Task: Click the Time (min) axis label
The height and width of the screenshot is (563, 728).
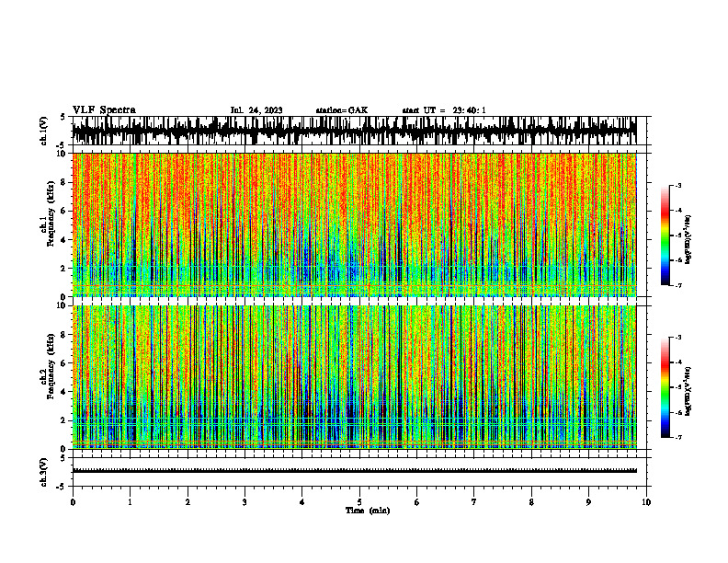Action: [x=368, y=511]
